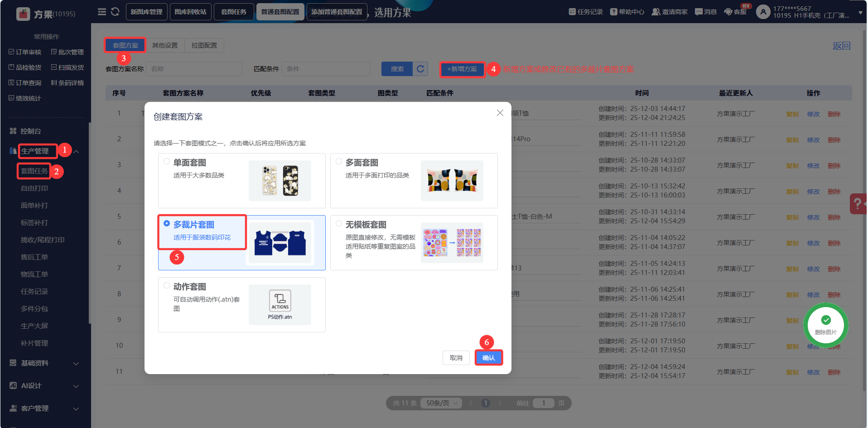868x428 pixels.
Task: Switch to the 新图库管理 tab
Action: tap(146, 12)
